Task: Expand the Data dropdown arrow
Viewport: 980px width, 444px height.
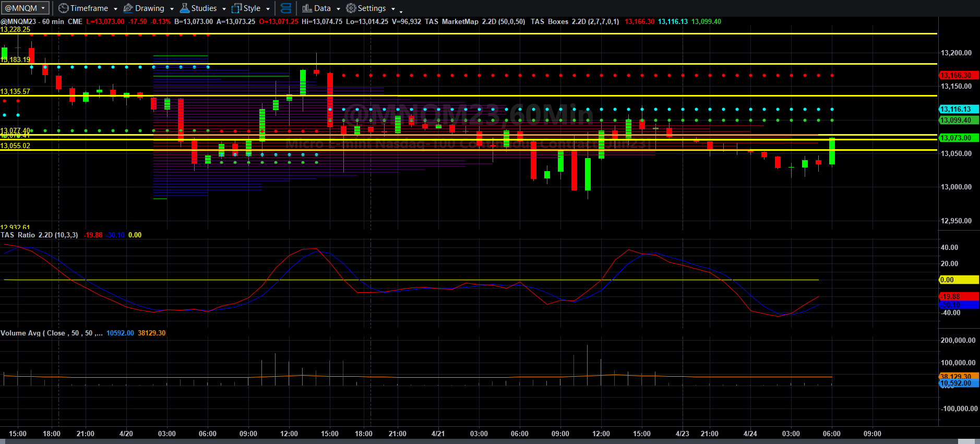Action: click(338, 9)
